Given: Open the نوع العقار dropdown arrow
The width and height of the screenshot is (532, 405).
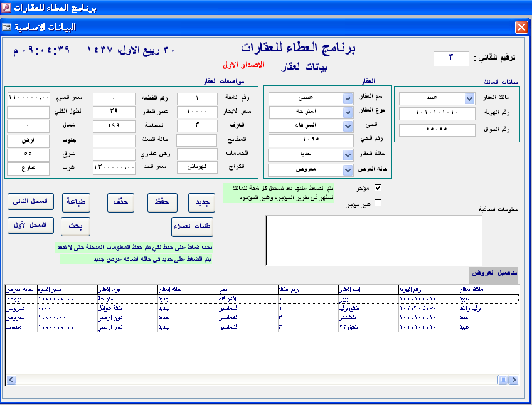Looking at the screenshot, I should coord(348,112).
